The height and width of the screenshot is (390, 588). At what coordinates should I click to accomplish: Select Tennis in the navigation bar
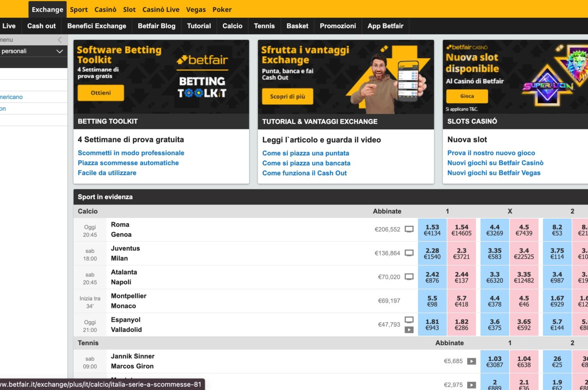[x=264, y=26]
